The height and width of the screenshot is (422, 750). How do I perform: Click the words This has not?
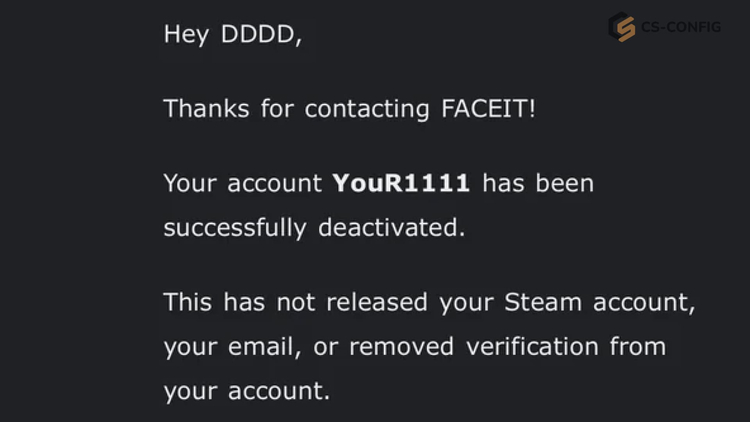coord(239,302)
